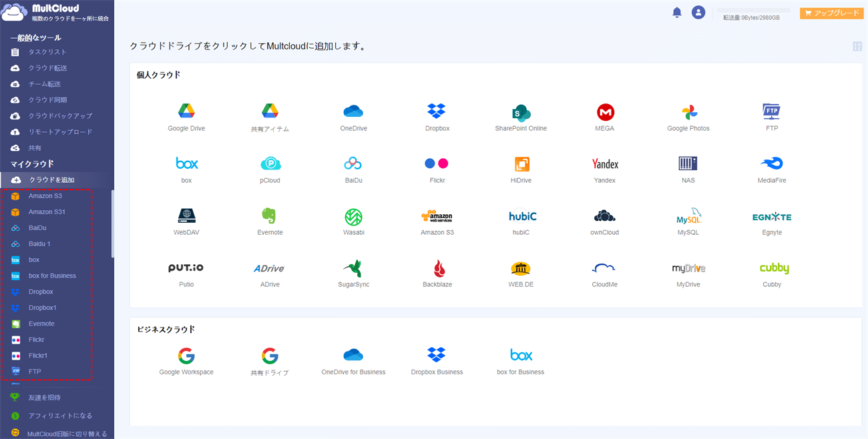Choose the NAS cloud option
This screenshot has width=868, height=439.
[x=688, y=163]
